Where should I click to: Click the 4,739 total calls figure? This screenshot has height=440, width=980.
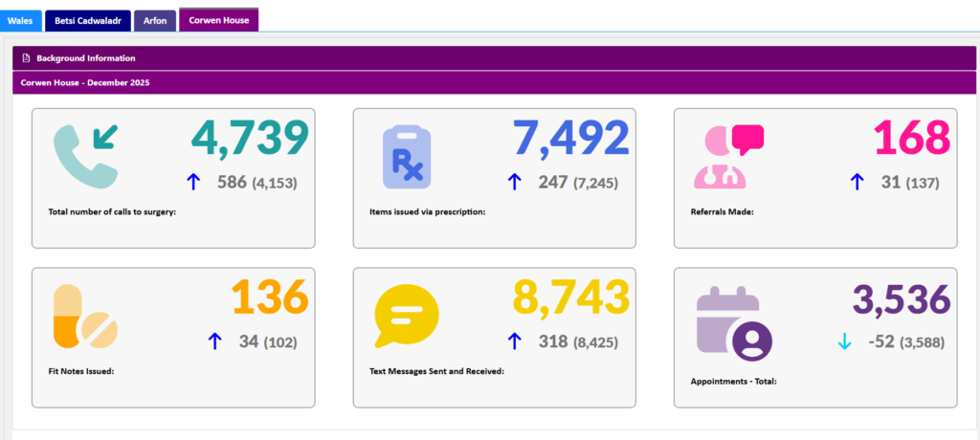[250, 138]
